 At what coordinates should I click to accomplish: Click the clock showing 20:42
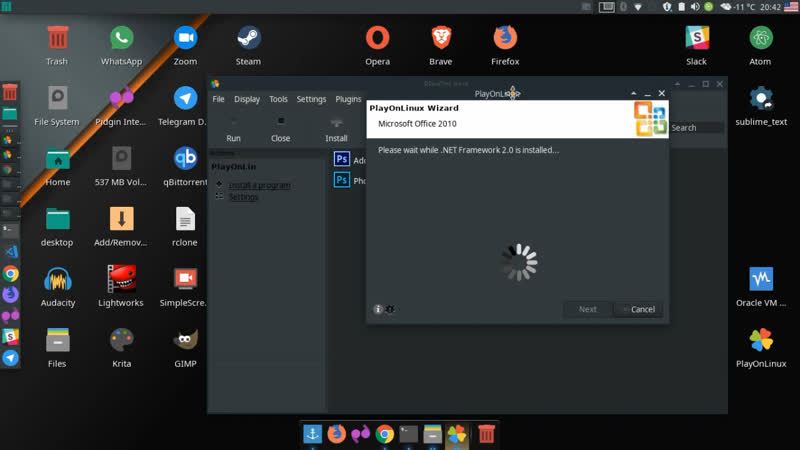(770, 7)
